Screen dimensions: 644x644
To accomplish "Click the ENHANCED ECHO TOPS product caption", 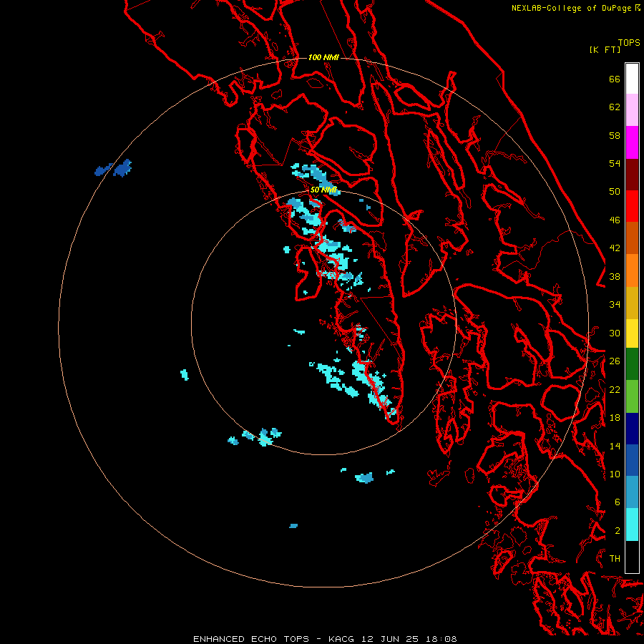I will click(x=251, y=639).
